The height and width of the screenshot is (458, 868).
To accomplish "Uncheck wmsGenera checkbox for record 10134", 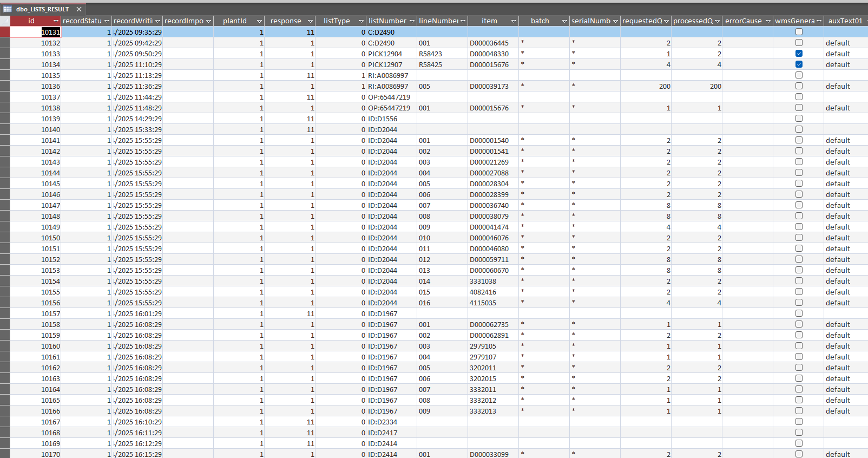I will (x=799, y=64).
